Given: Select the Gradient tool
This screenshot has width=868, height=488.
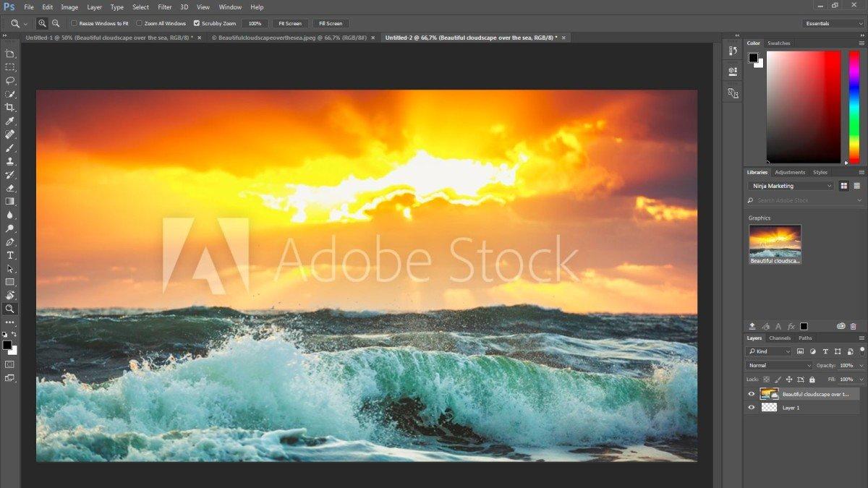Looking at the screenshot, I should 10,202.
